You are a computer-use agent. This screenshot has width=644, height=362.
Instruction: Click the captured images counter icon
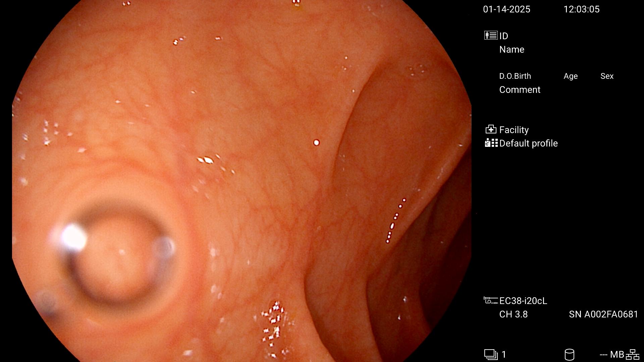coord(491,354)
